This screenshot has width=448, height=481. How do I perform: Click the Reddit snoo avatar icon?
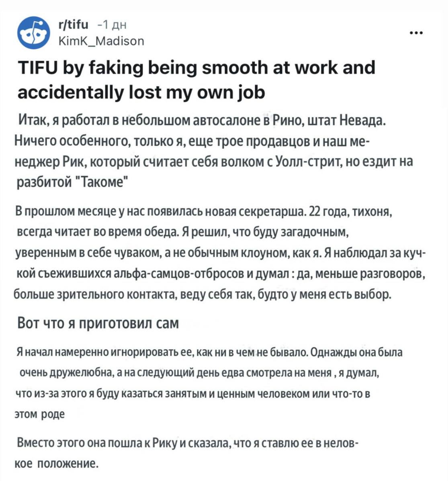point(33,33)
